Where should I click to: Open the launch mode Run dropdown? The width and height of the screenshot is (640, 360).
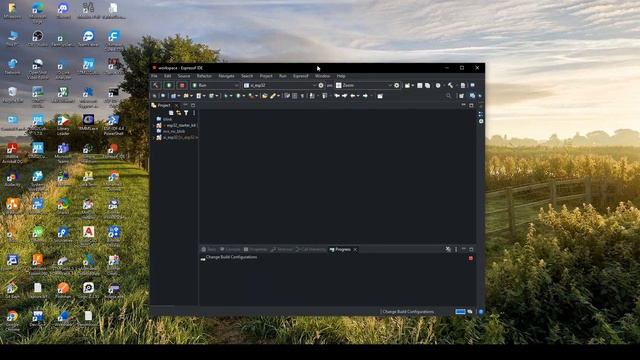click(x=215, y=85)
